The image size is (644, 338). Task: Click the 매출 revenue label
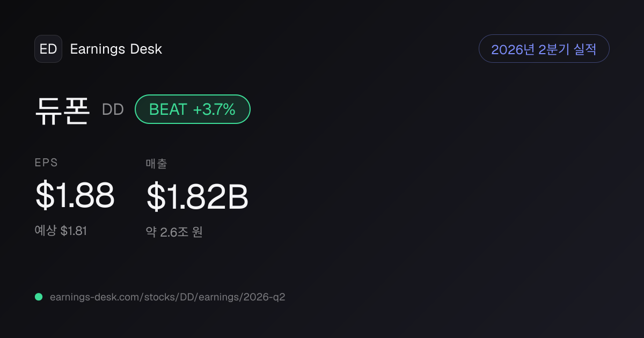157,164
